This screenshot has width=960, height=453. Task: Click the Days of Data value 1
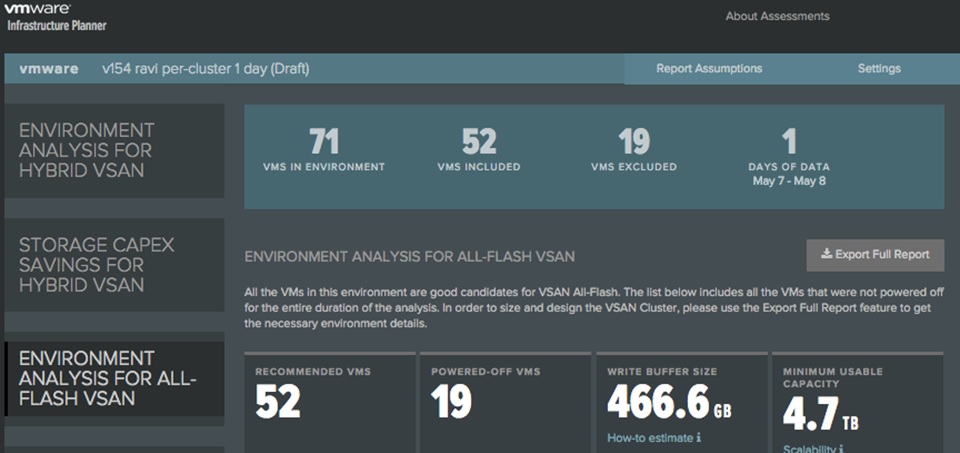789,142
